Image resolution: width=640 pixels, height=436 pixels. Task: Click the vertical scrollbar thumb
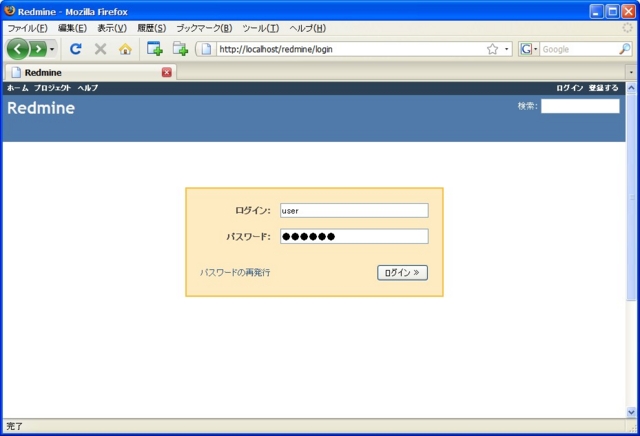click(631, 198)
